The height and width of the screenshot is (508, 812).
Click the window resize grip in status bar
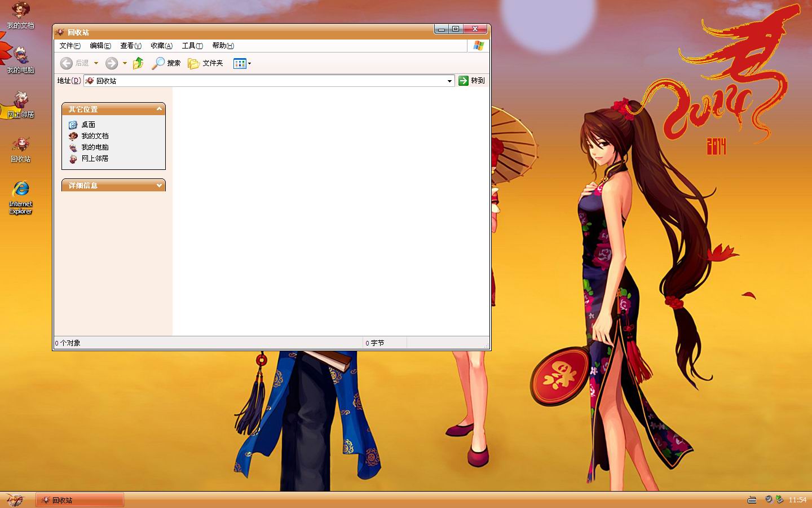tap(486, 345)
